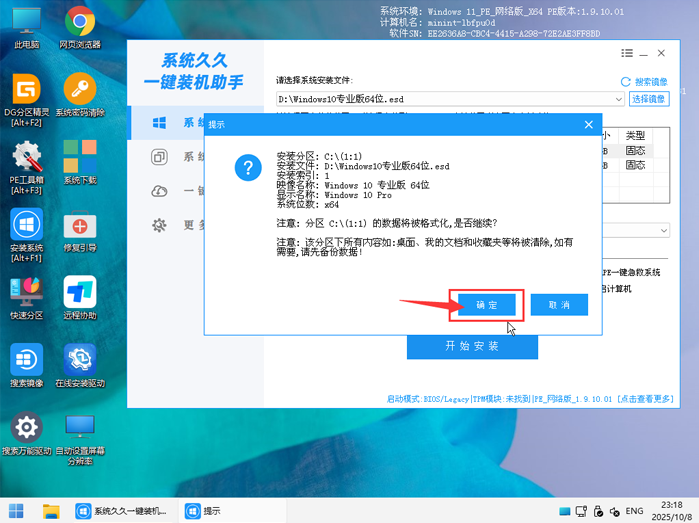699x523 pixels.
Task: Close the 提示 dialog with the X
Action: 589,125
